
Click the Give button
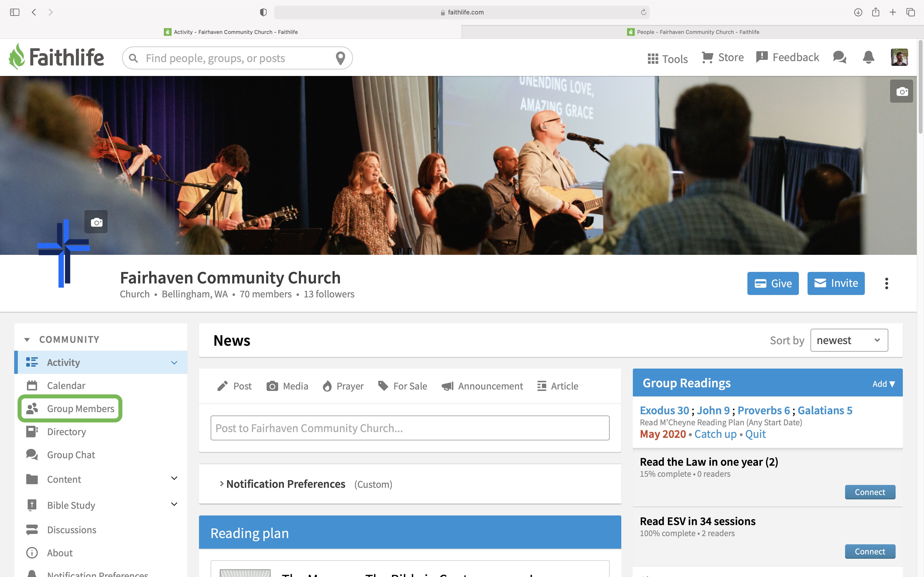click(x=773, y=283)
